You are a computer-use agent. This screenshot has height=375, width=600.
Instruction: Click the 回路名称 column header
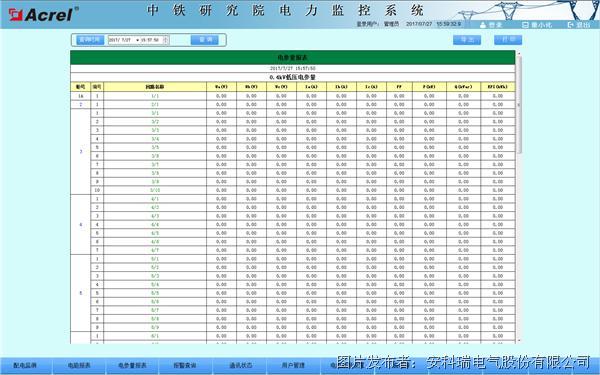pos(155,87)
